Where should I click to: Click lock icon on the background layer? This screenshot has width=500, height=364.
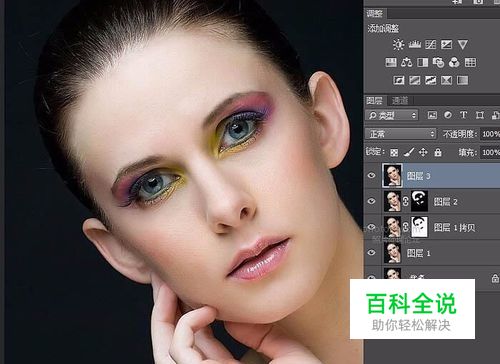(x=495, y=278)
